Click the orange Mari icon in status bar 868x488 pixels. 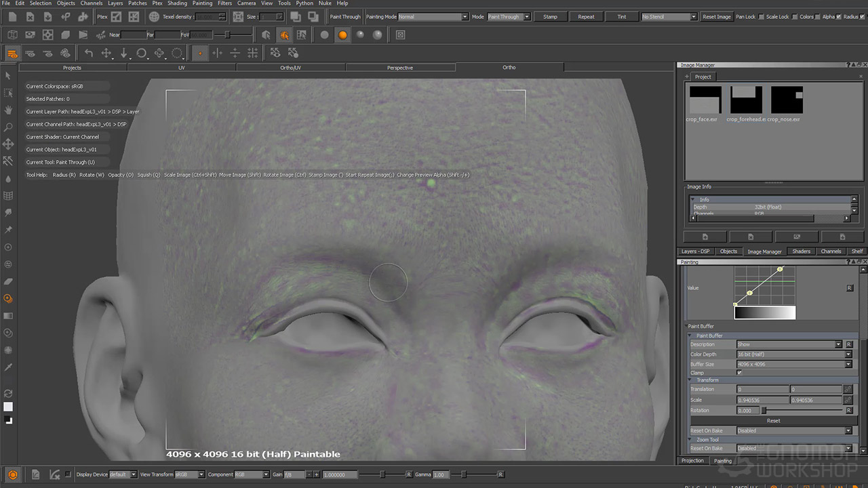coord(13,474)
